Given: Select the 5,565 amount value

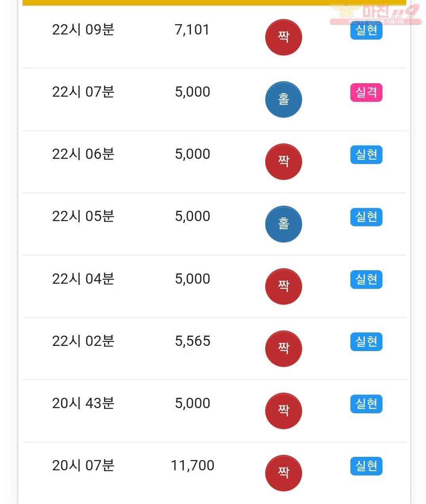Looking at the screenshot, I should pyautogui.click(x=192, y=341).
